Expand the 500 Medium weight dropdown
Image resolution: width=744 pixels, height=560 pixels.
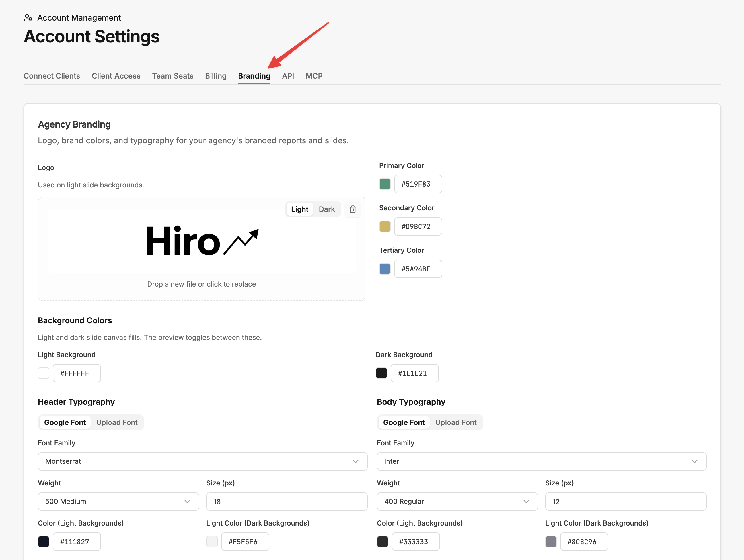click(118, 501)
